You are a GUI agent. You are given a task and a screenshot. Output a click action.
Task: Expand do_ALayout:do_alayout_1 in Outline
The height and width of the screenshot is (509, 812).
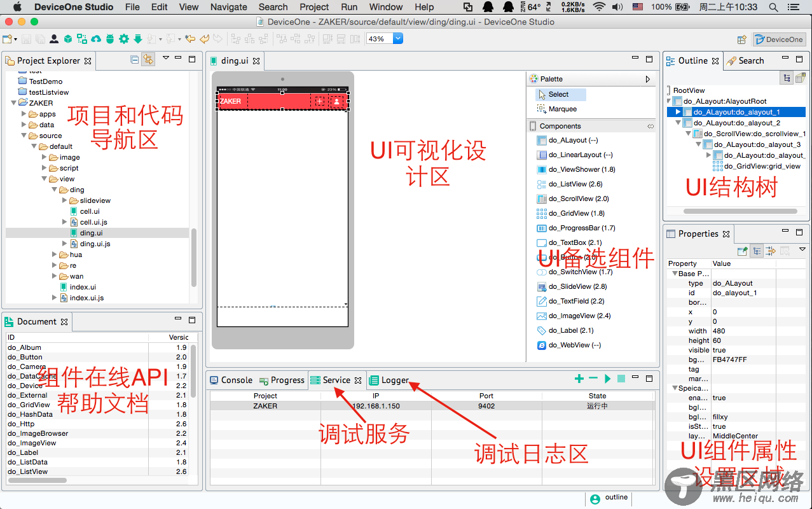click(678, 112)
